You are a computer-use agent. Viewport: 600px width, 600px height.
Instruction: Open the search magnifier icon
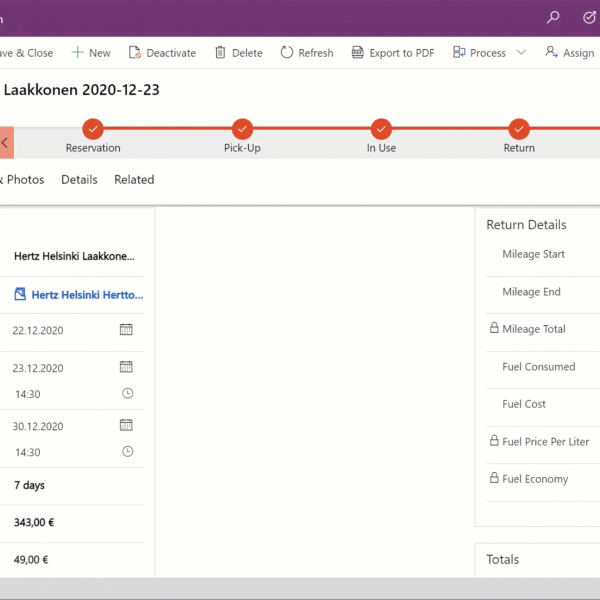click(553, 17)
